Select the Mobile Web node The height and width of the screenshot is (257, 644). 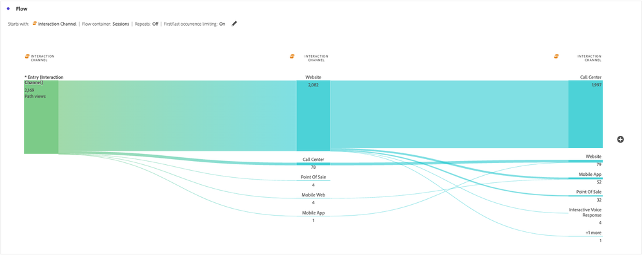314,198
